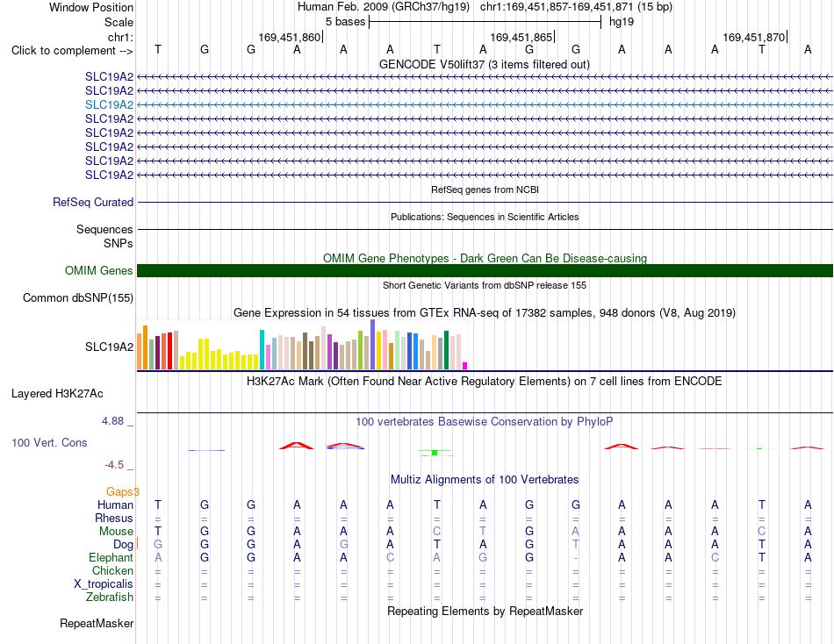Open the OMIM Genes track label

[99, 271]
